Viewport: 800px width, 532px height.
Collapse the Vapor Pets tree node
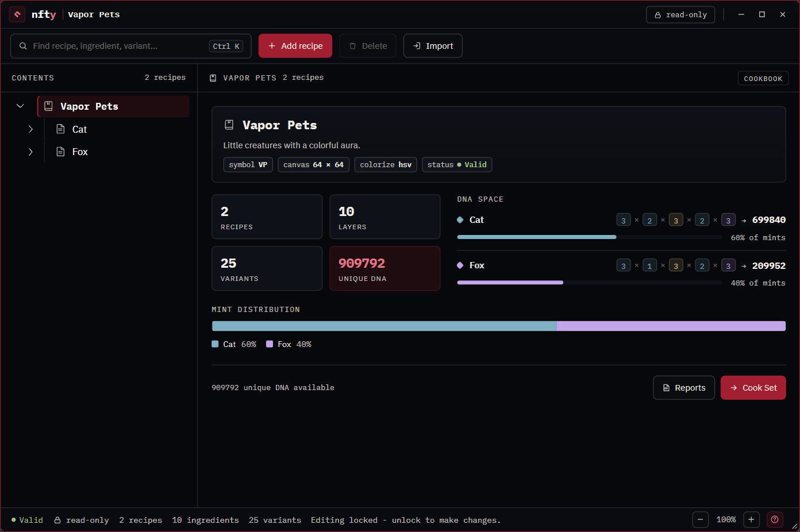(x=20, y=106)
